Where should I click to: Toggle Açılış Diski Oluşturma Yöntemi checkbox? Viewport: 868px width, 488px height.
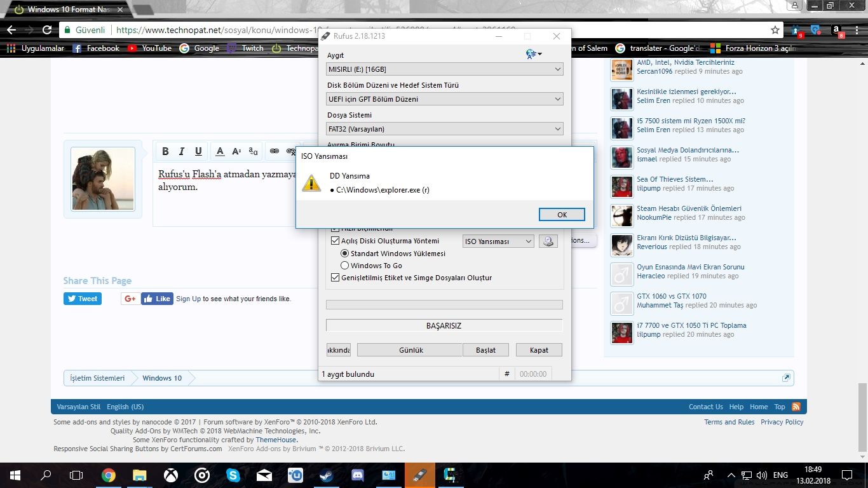[336, 241]
